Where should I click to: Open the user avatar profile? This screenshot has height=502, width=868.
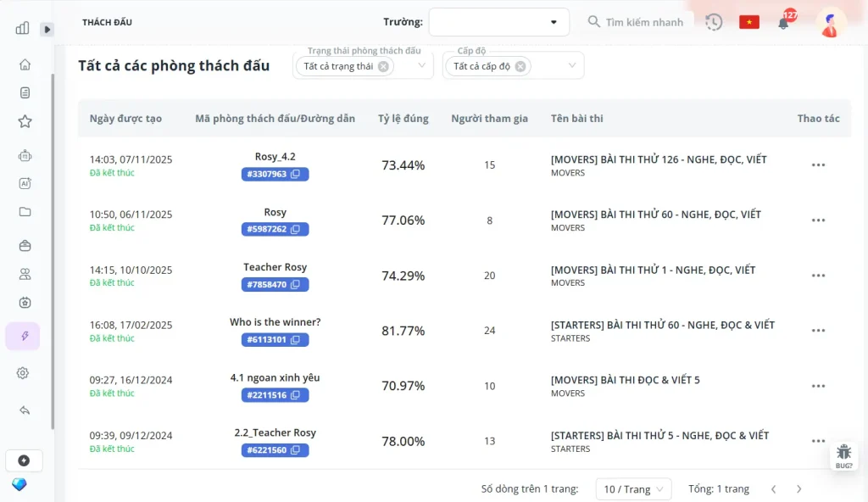[x=831, y=22]
